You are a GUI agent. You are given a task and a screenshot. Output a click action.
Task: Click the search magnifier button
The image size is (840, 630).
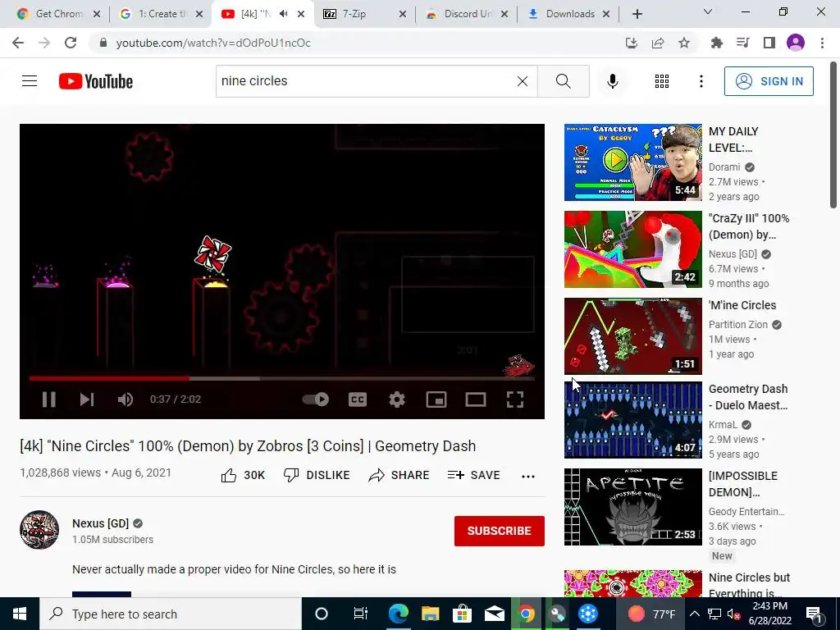pyautogui.click(x=563, y=81)
